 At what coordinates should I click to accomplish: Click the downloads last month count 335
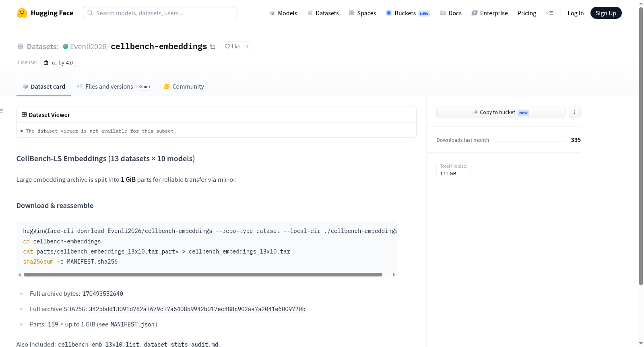pyautogui.click(x=576, y=140)
